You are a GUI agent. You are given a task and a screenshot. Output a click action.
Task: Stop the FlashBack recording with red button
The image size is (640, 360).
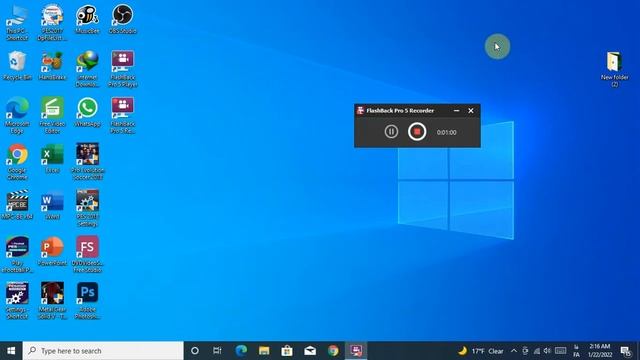[x=417, y=131]
